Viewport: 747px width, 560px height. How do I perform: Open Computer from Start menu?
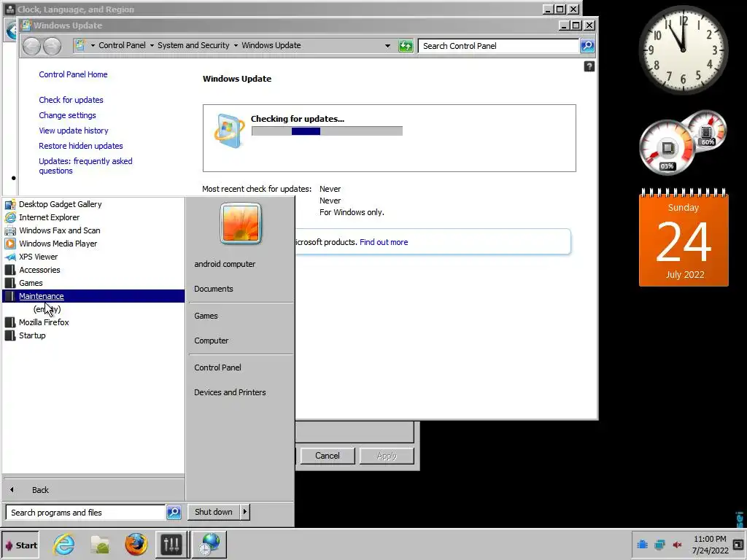click(211, 341)
